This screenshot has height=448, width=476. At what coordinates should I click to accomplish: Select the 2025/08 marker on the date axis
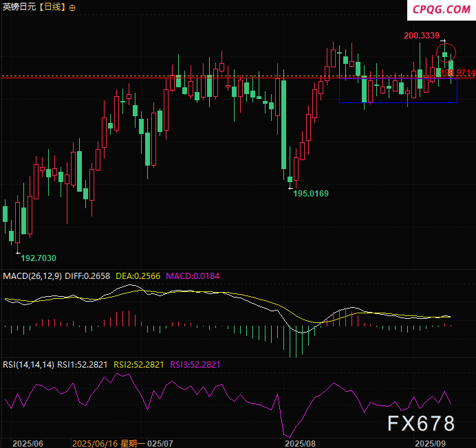300,443
